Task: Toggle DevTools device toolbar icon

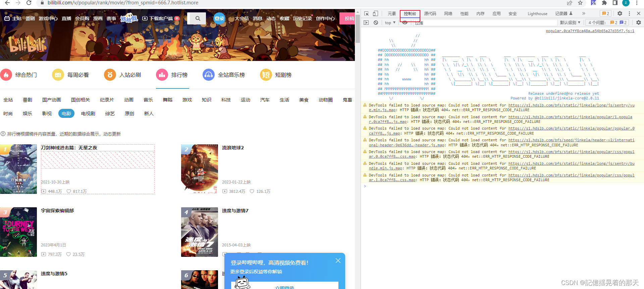Action: point(376,13)
